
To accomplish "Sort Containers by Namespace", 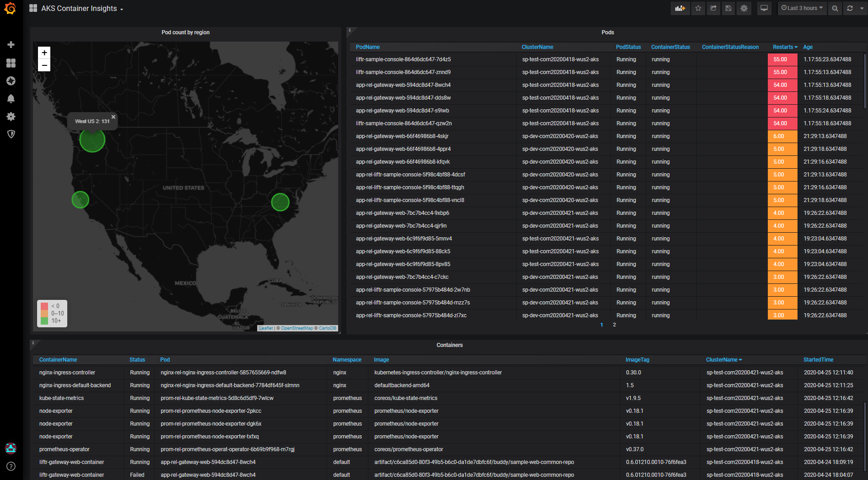I will pyautogui.click(x=347, y=360).
